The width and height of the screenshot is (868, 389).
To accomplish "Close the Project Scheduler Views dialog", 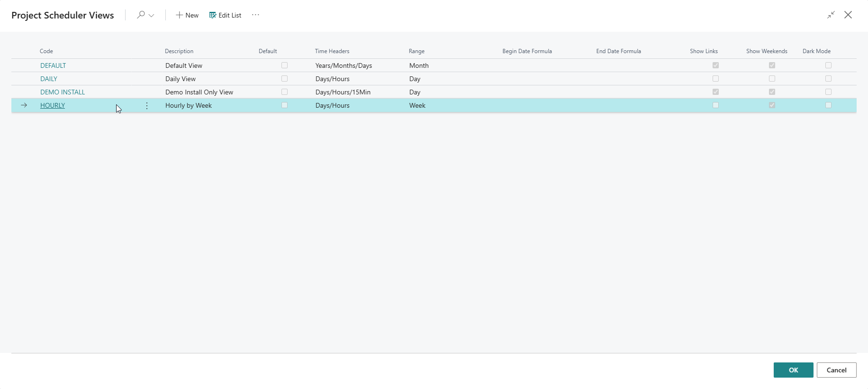I will tap(848, 15).
